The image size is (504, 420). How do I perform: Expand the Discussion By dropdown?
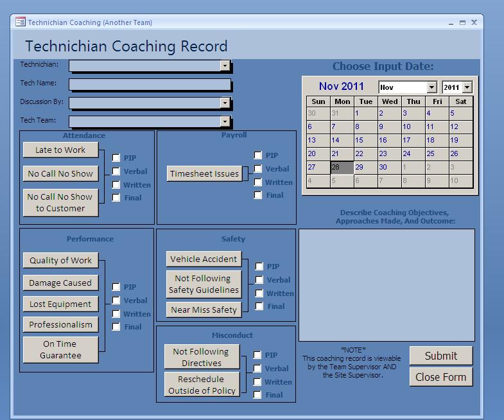tap(225, 103)
